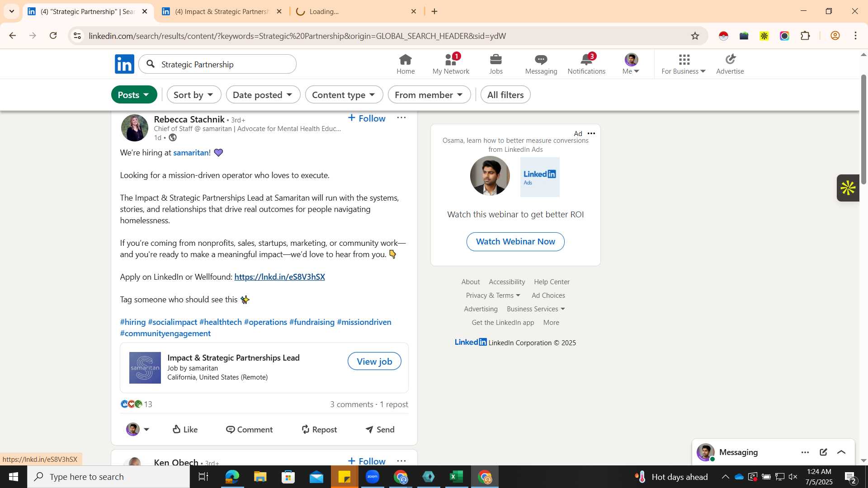868x488 pixels.
Task: Comment on the samaritan hiring post
Action: coord(249,430)
